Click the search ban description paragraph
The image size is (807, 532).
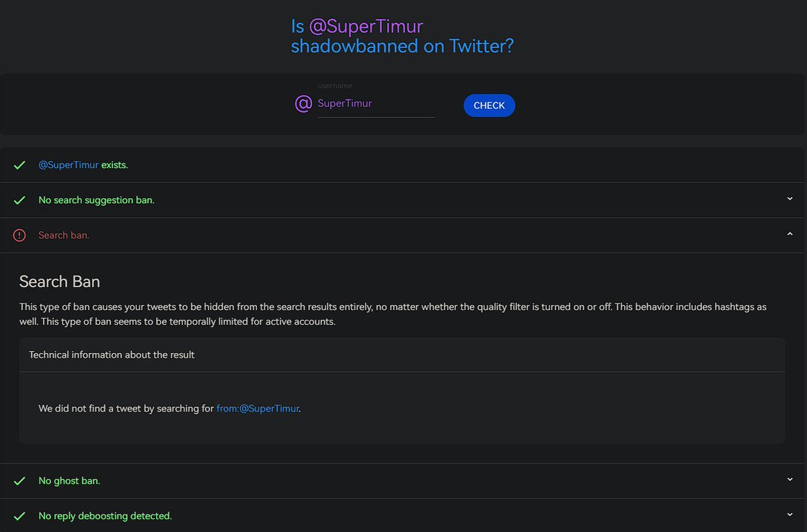(x=393, y=314)
